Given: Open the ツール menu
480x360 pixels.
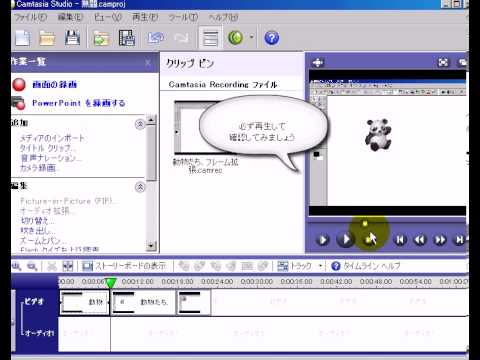Looking at the screenshot, I should tap(183, 17).
